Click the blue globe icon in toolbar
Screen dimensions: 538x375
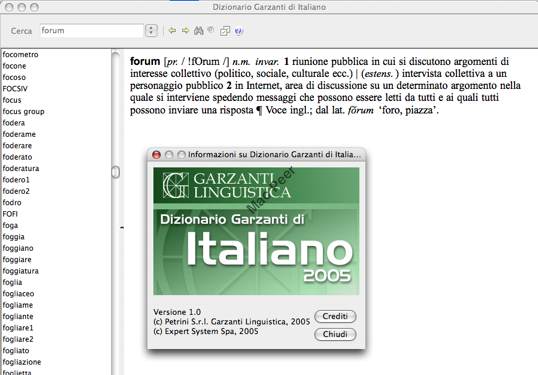[x=238, y=31]
